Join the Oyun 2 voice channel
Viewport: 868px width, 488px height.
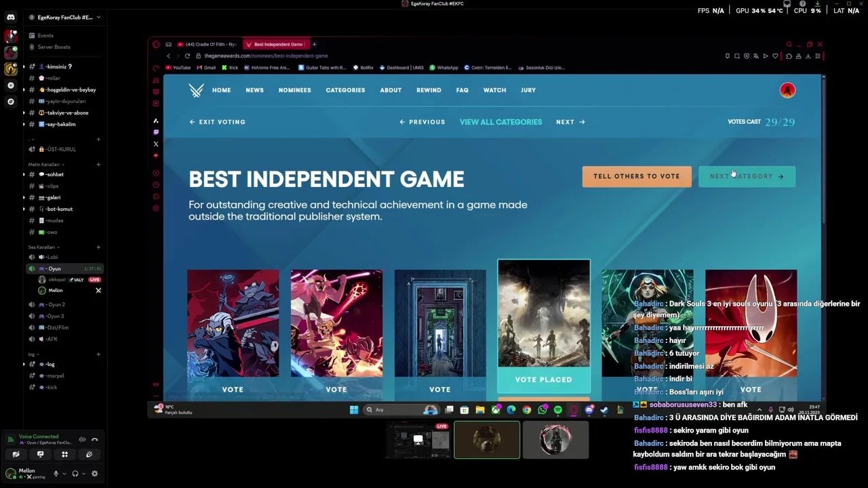click(64, 304)
